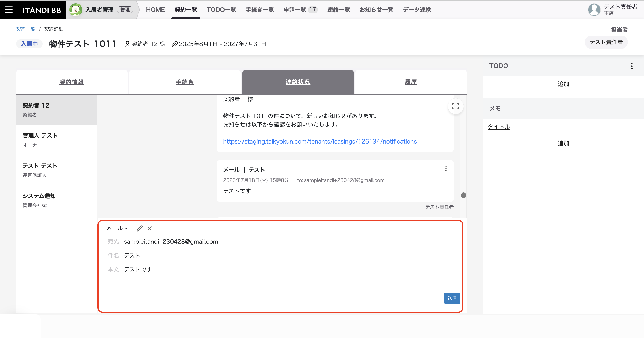The height and width of the screenshot is (338, 644).
Task: Open the hamburger menu
Action: click(9, 10)
